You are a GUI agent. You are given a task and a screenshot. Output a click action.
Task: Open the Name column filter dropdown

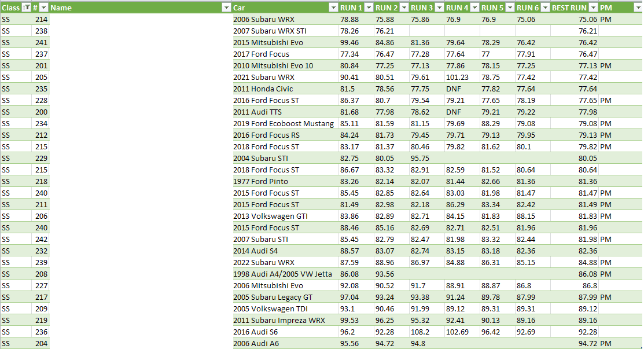tap(226, 8)
